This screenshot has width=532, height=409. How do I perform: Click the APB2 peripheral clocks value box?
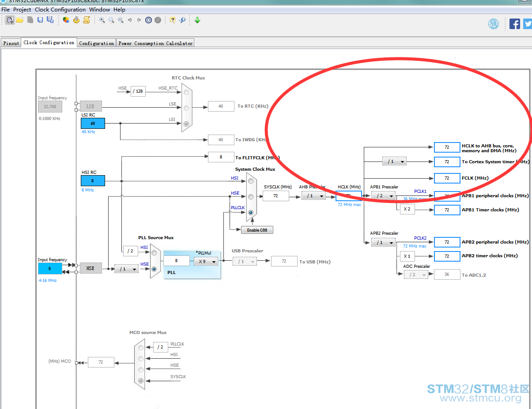(x=447, y=242)
